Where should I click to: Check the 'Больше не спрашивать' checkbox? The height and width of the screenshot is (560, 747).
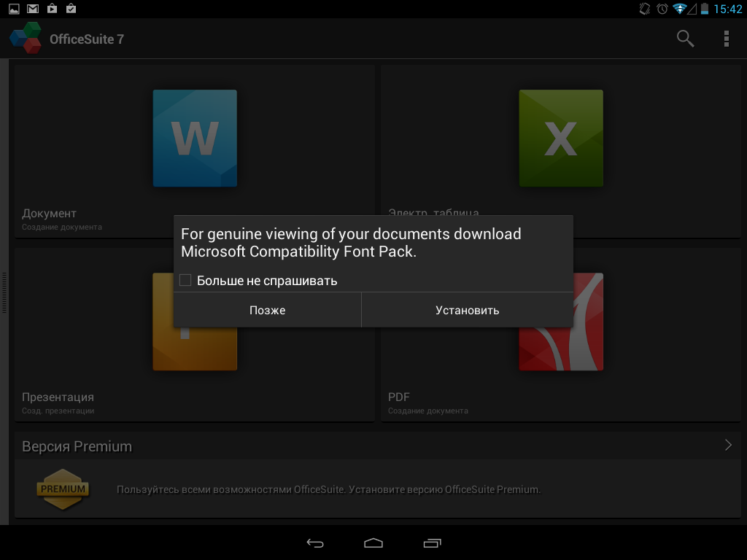185,280
